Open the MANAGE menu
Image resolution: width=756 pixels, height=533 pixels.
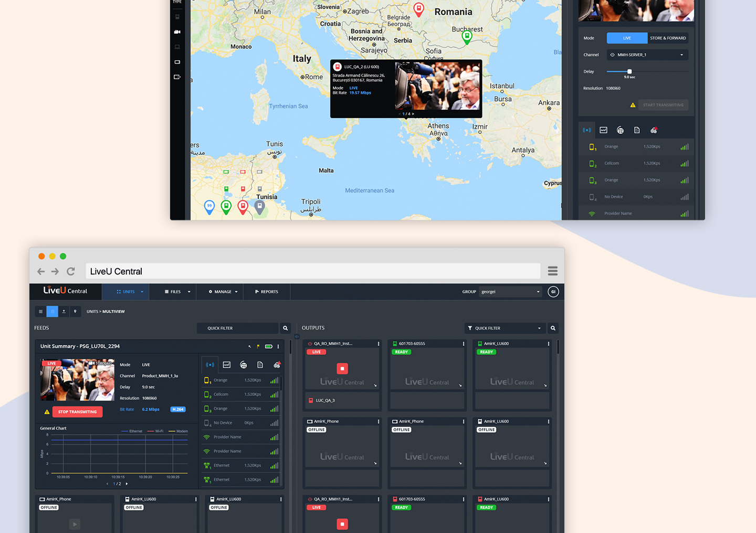click(220, 292)
